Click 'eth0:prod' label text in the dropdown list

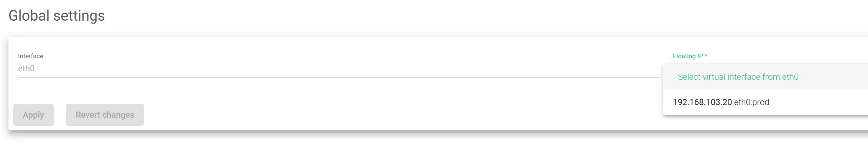coord(751,102)
